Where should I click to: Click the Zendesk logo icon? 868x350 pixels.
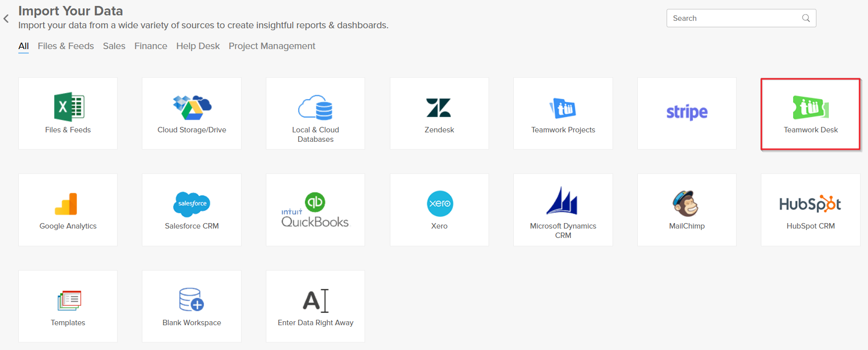(439, 108)
